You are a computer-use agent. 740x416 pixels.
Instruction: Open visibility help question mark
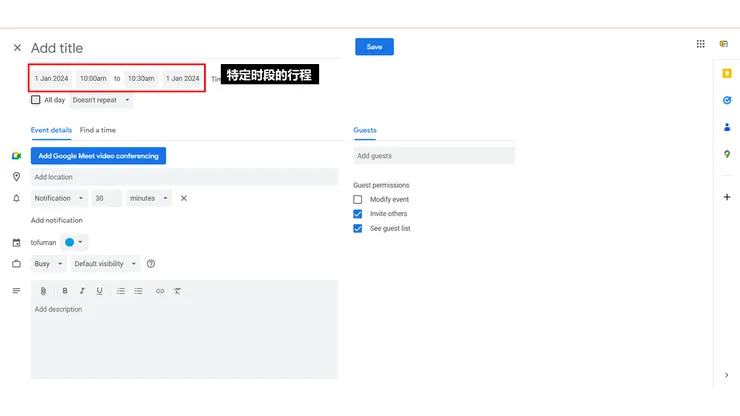(151, 264)
